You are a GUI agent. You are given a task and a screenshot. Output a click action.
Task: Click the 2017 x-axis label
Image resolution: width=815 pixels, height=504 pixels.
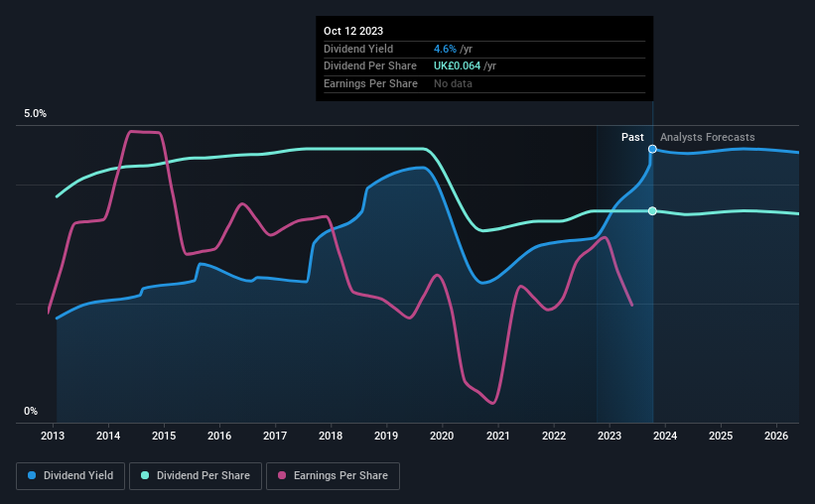275,436
